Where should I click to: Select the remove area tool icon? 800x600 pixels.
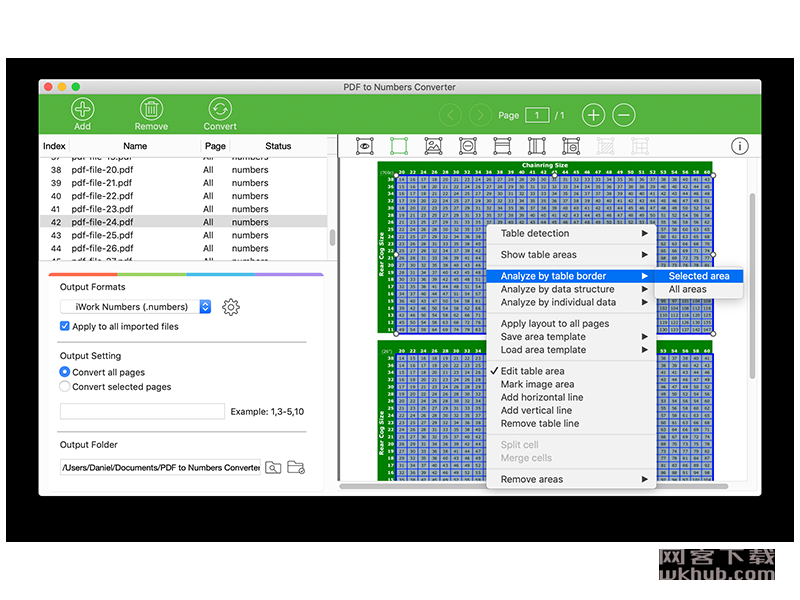pos(468,146)
